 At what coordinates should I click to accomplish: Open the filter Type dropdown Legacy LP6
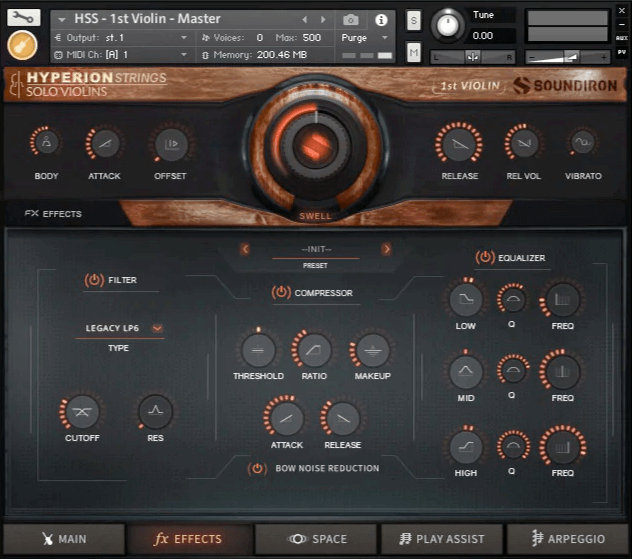pos(120,328)
